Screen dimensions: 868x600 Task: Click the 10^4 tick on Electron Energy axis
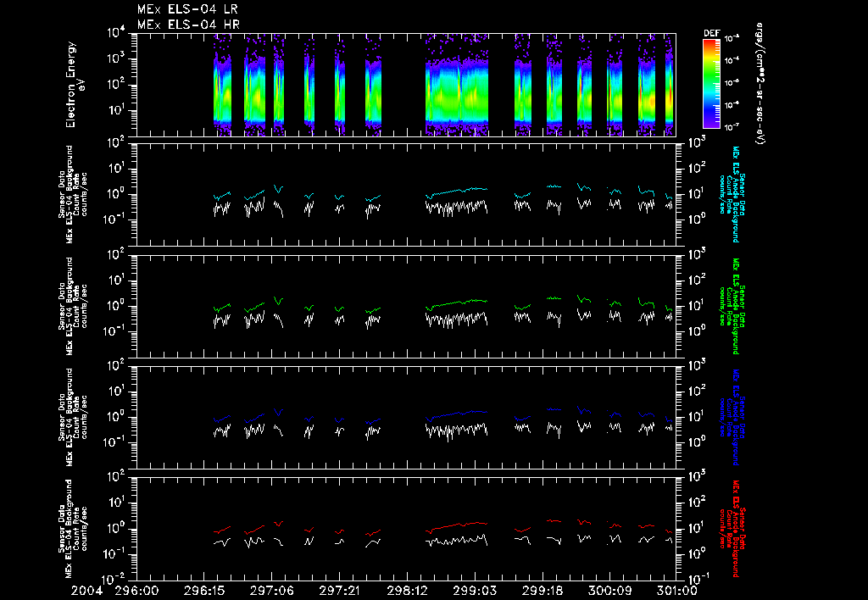coord(117,33)
